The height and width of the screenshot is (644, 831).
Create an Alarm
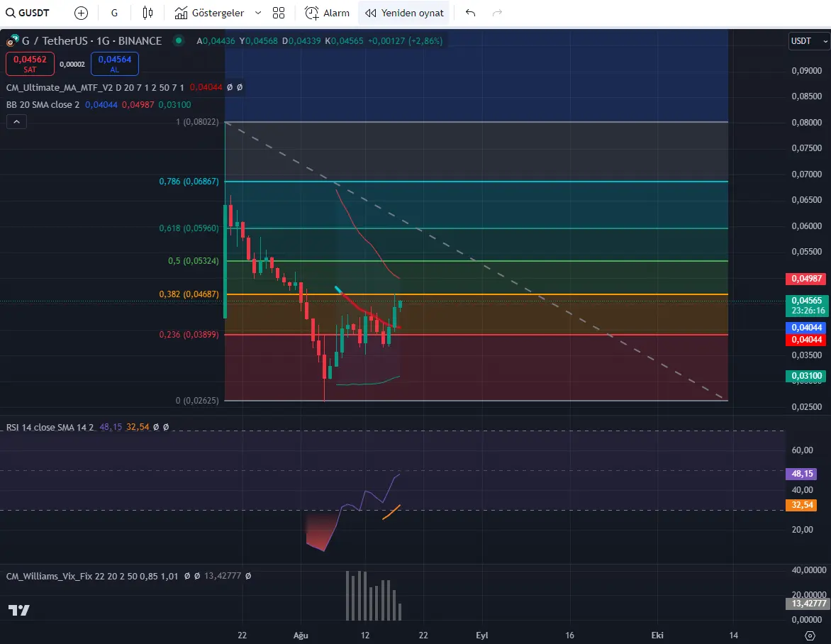[x=328, y=13]
